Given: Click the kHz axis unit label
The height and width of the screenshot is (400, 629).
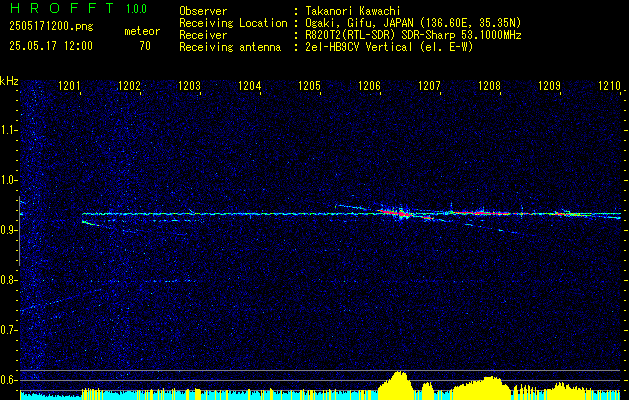Looking at the screenshot, I should click(9, 81).
